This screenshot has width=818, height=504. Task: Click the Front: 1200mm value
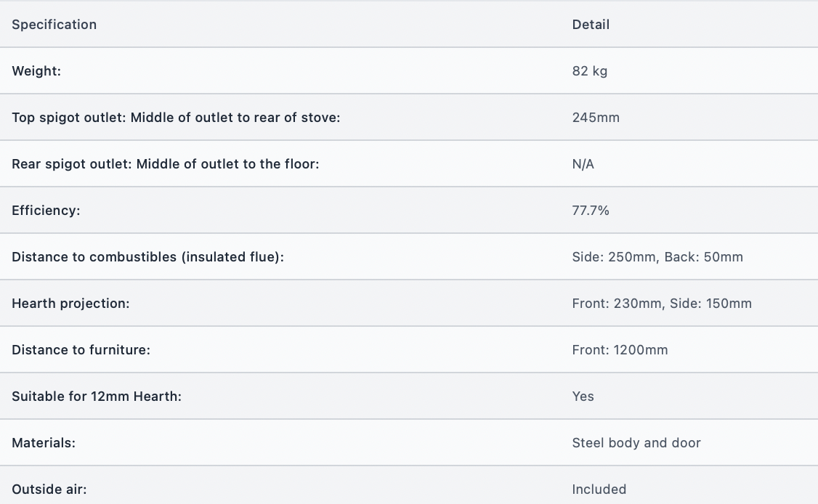620,349
